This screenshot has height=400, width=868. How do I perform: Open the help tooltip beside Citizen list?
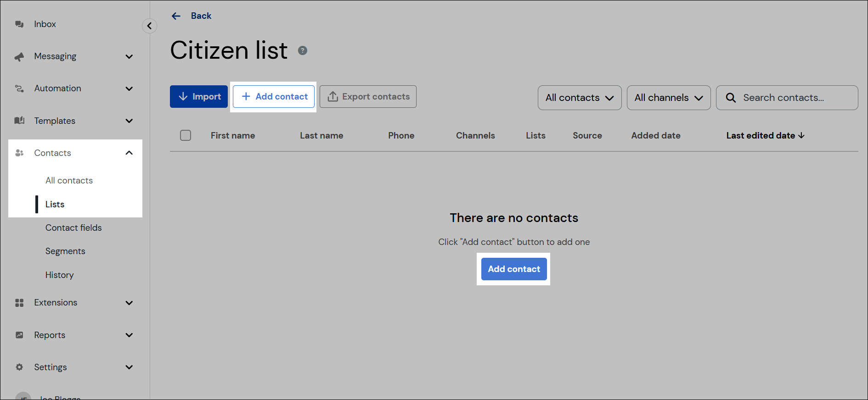pos(303,50)
